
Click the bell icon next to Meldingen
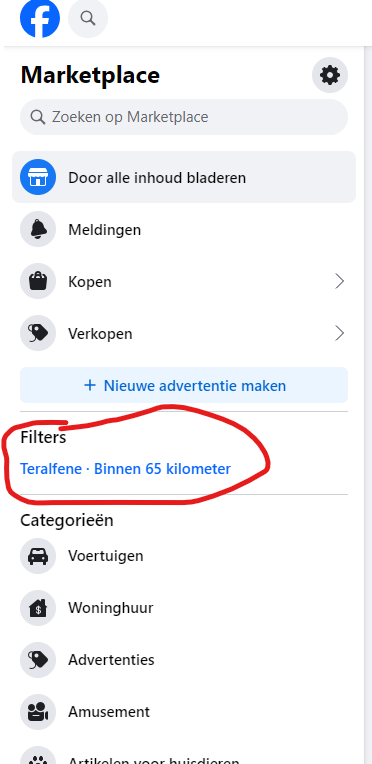(38, 229)
